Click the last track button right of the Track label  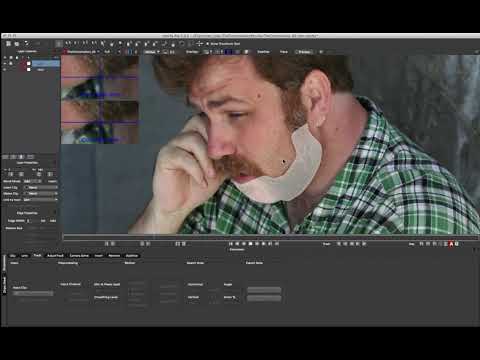[x=364, y=244]
